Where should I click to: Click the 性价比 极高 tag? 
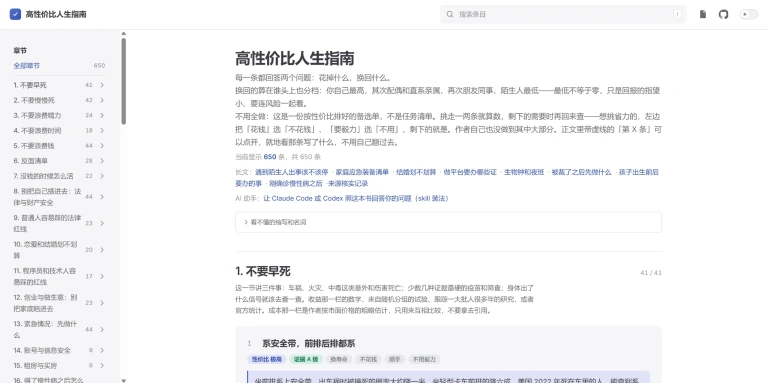[x=267, y=359]
